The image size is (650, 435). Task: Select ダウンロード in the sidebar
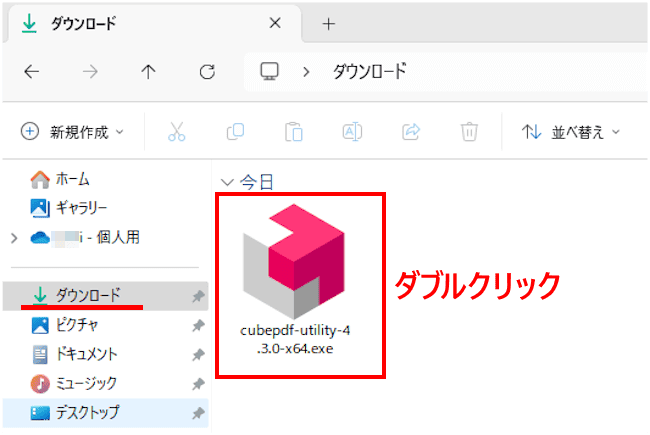[106, 296]
